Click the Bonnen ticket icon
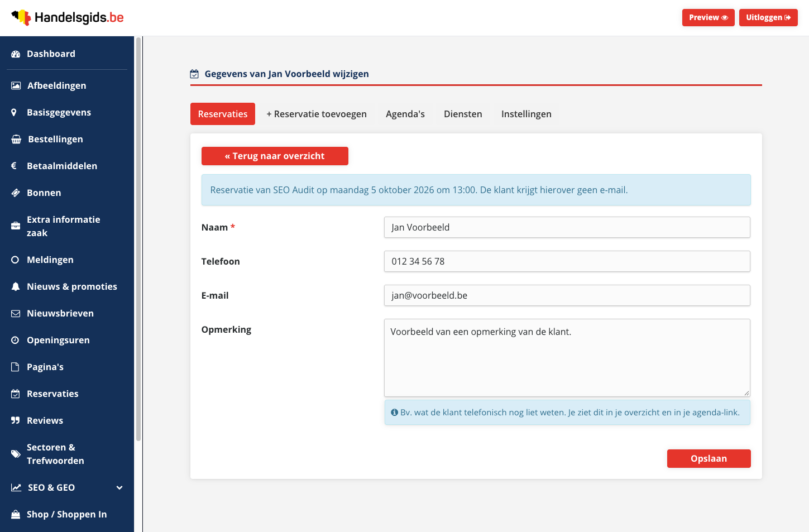The image size is (809, 532). point(16,193)
